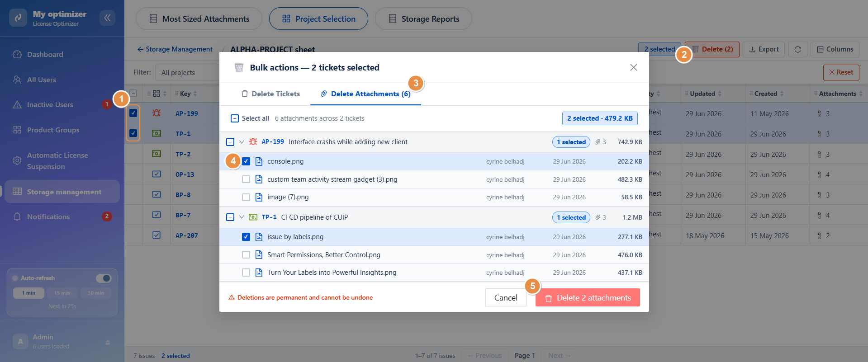Uncheck the console.png attachment
The height and width of the screenshot is (362, 868).
(246, 161)
